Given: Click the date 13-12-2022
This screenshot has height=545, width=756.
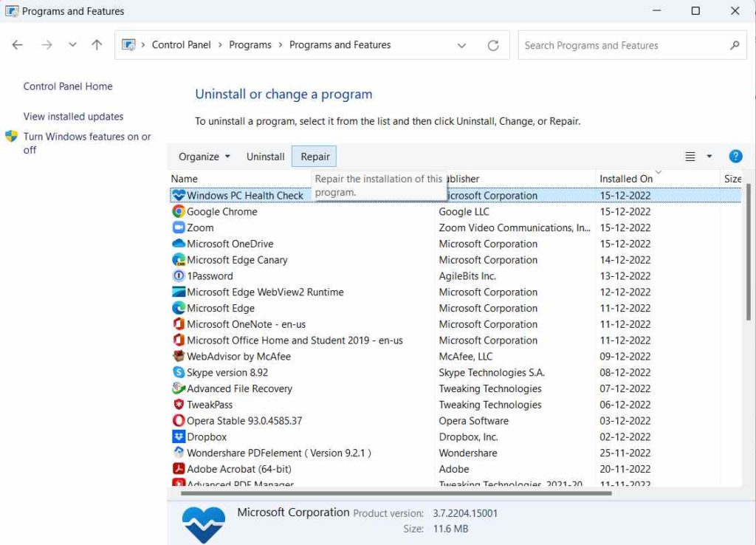Looking at the screenshot, I should click(x=625, y=276).
